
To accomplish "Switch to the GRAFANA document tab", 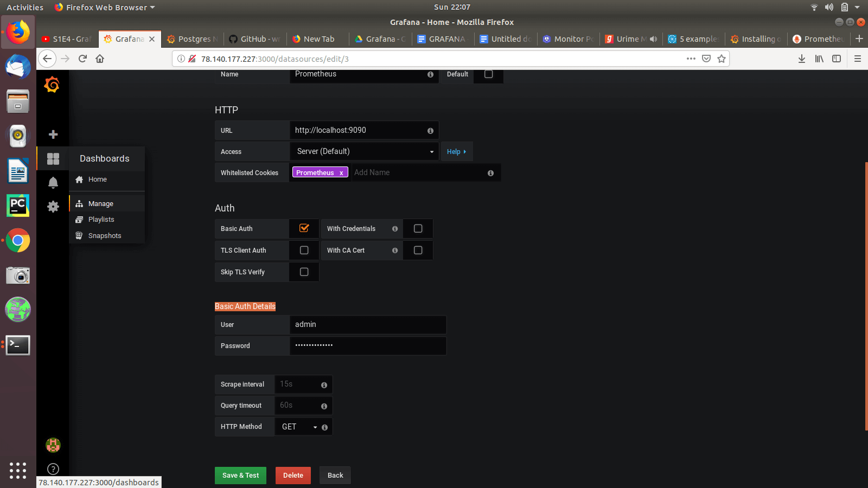I will (x=443, y=39).
